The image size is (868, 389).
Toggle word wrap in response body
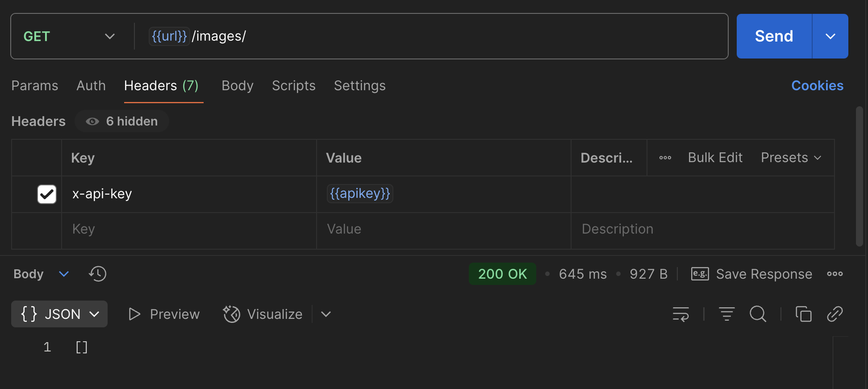coord(680,314)
